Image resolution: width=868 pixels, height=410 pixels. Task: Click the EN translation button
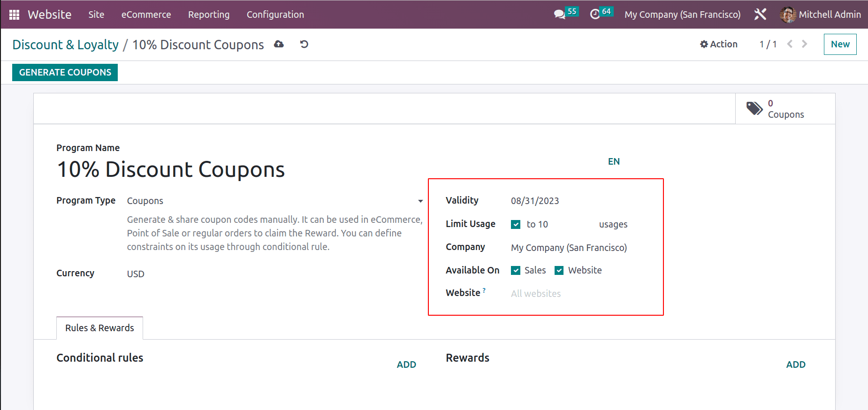pyautogui.click(x=614, y=161)
